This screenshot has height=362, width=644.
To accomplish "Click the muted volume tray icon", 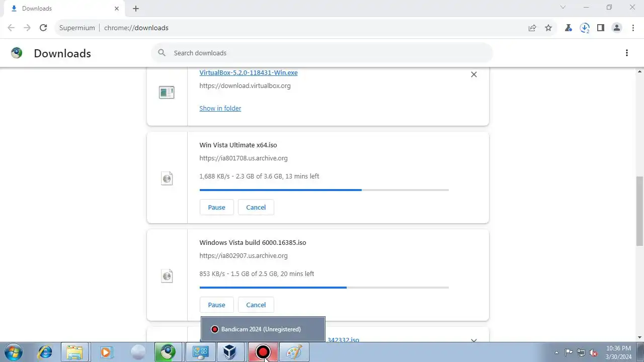I will click(594, 352).
